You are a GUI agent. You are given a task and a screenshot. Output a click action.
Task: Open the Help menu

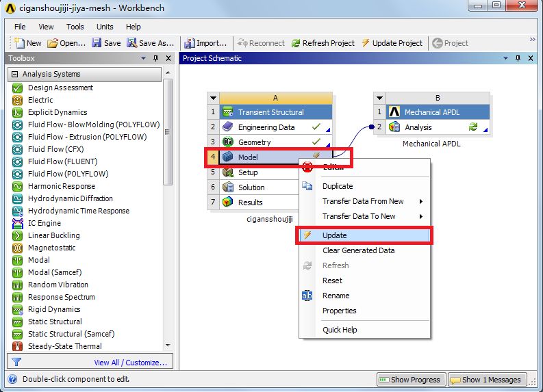[134, 27]
